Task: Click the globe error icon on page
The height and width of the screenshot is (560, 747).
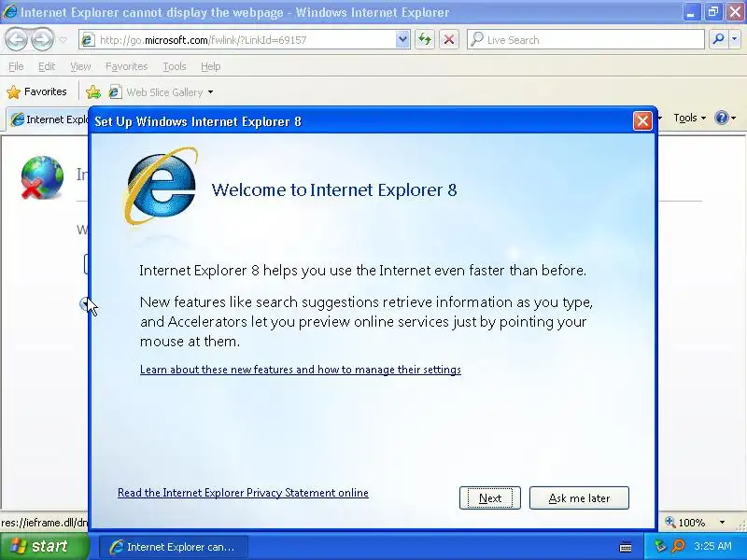Action: coord(42,176)
